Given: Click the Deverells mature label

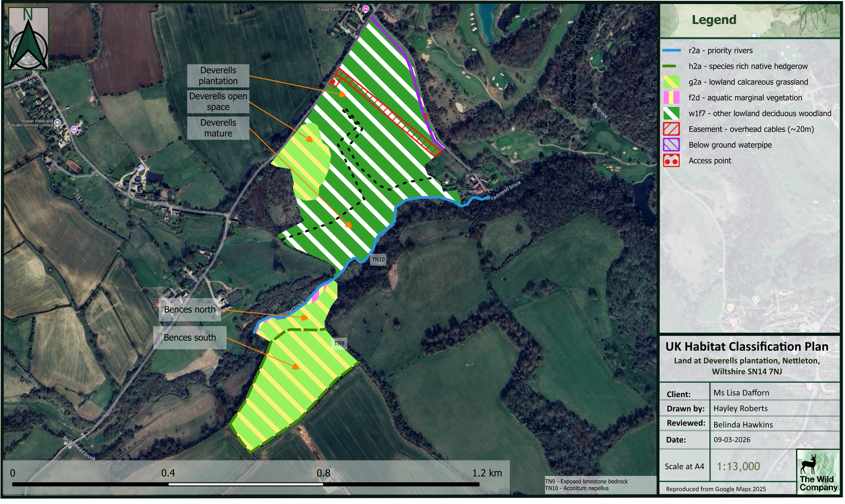Looking at the screenshot, I should click(x=218, y=128).
